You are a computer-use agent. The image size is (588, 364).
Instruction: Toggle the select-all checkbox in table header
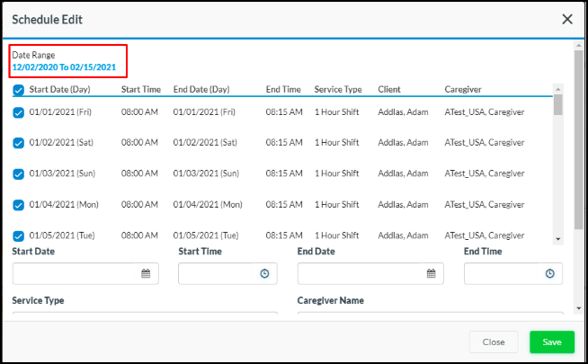click(x=19, y=90)
